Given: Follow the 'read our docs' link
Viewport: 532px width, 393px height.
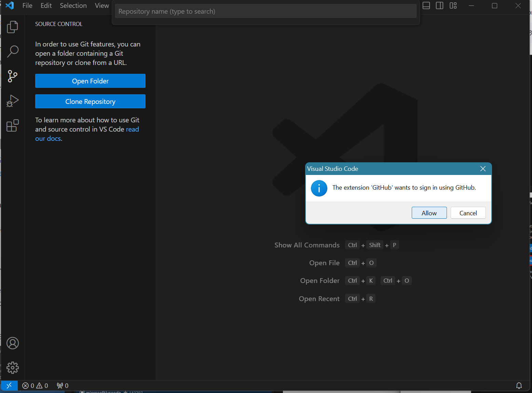Looking at the screenshot, I should pos(132,129).
